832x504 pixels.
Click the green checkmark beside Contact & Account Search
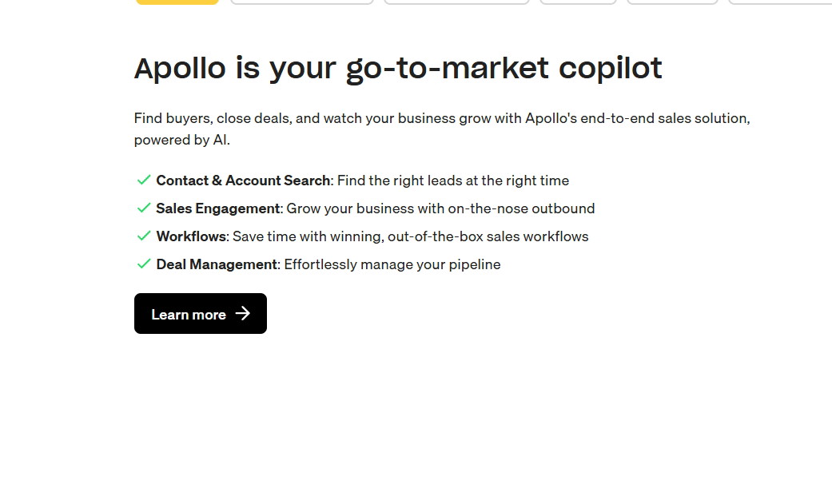point(144,181)
